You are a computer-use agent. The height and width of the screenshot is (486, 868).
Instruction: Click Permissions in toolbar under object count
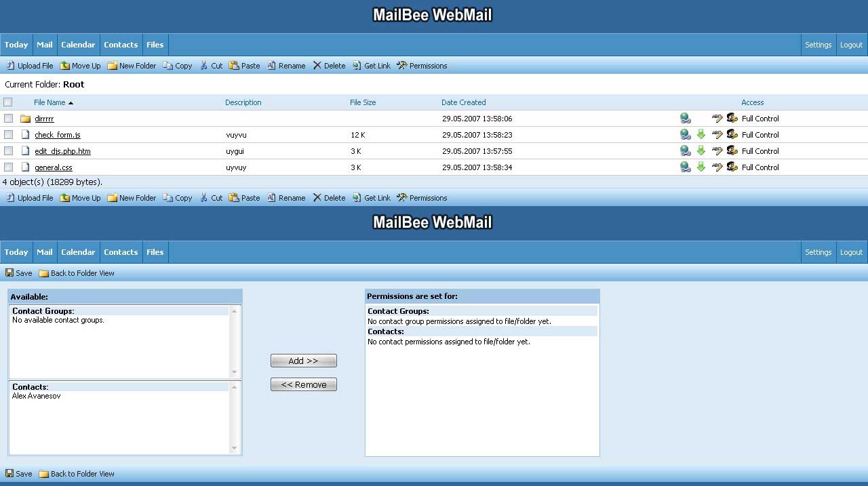(x=422, y=198)
